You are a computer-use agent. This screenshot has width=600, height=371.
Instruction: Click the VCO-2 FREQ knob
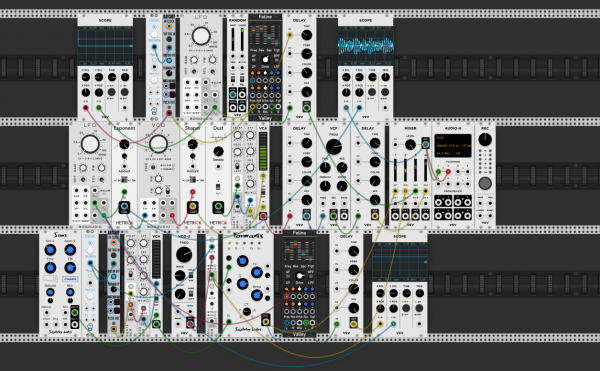coord(184,254)
